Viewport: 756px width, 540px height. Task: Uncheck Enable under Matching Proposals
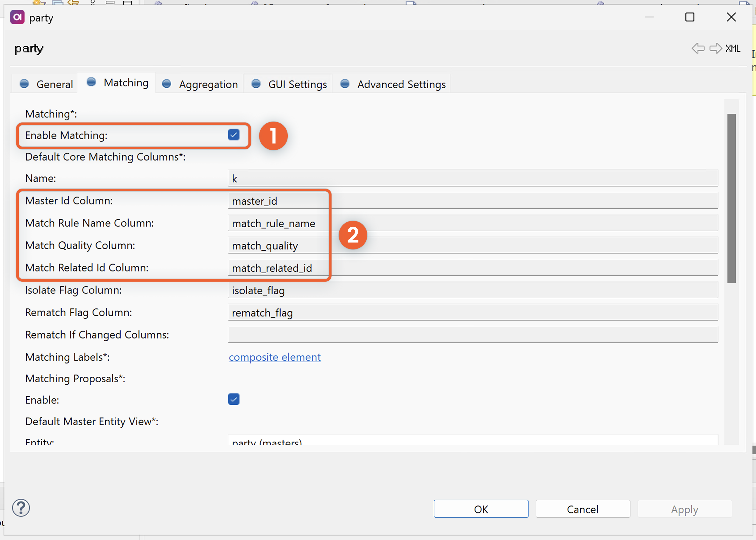(x=234, y=399)
